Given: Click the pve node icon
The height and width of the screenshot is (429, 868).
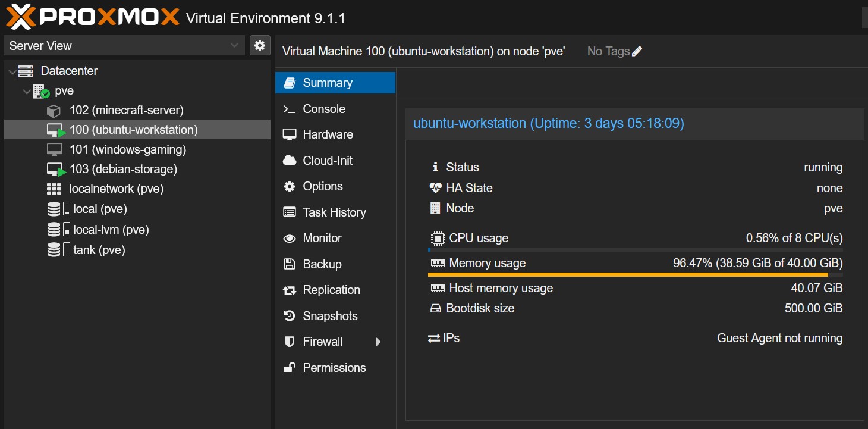Looking at the screenshot, I should click(x=40, y=91).
